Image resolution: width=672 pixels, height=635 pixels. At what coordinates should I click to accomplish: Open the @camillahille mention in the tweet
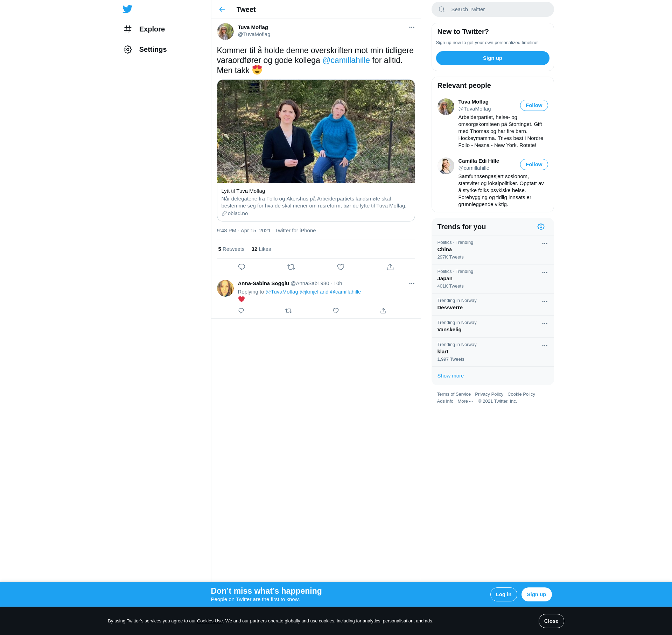346,60
